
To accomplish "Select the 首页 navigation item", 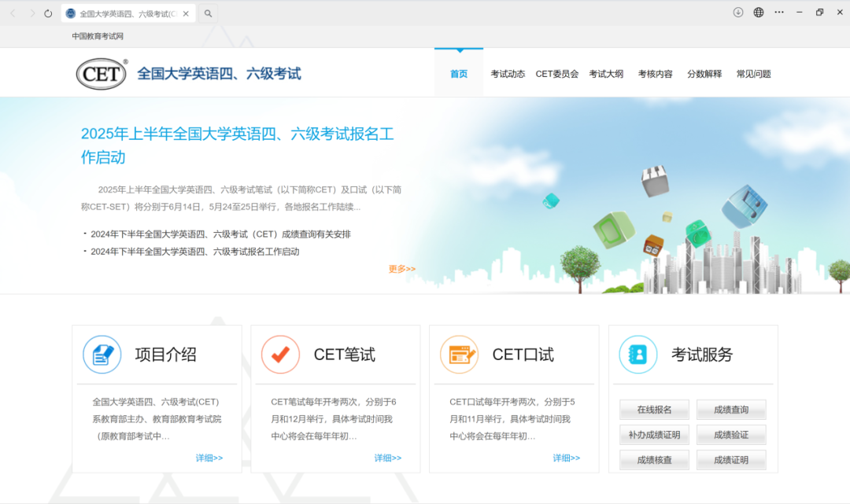I will click(458, 72).
